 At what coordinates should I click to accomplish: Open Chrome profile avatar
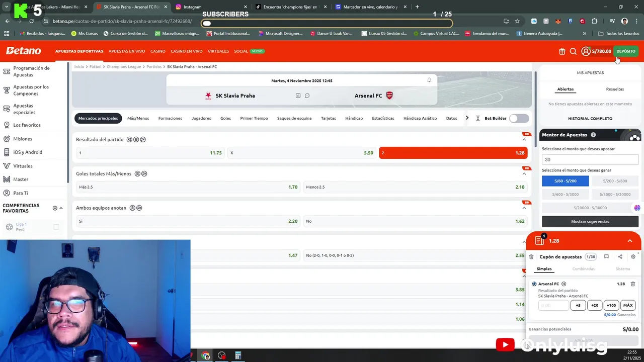pyautogui.click(x=624, y=21)
